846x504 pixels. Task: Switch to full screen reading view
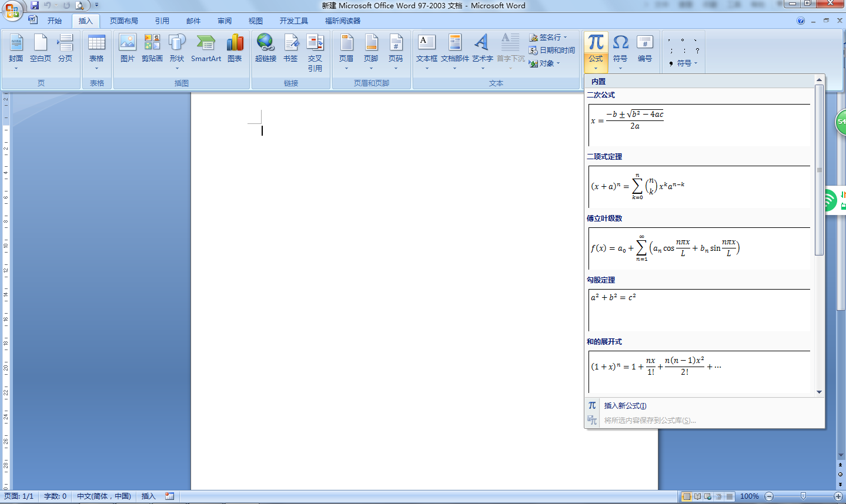click(697, 496)
